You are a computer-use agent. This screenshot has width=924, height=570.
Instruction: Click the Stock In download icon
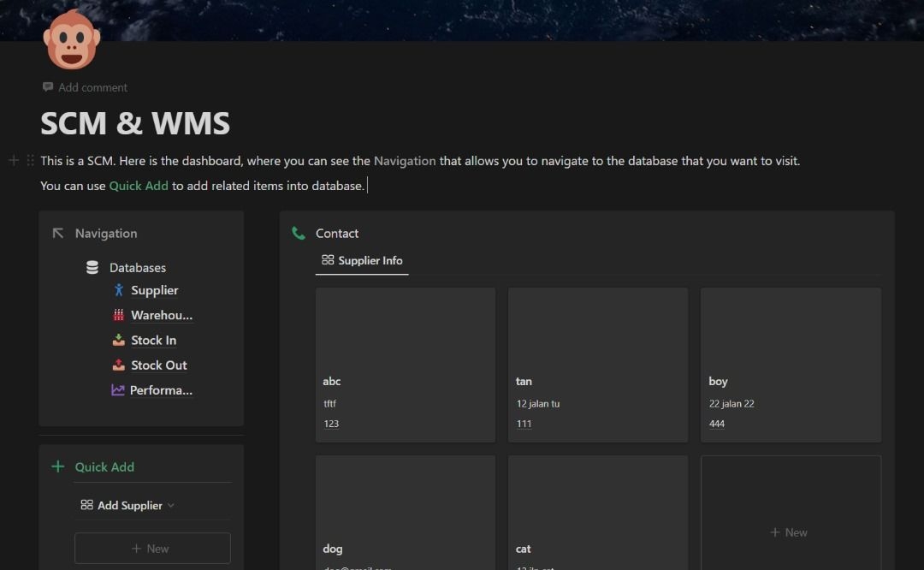coord(118,340)
